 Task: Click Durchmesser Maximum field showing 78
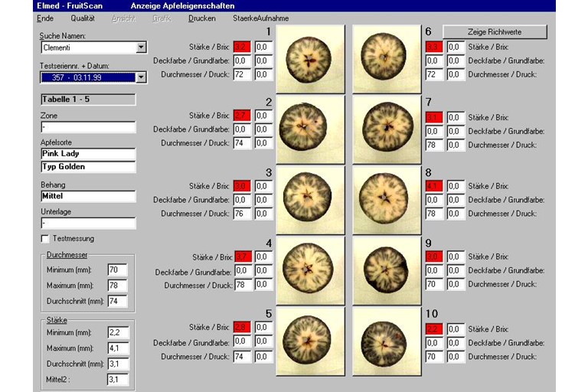[x=117, y=286]
